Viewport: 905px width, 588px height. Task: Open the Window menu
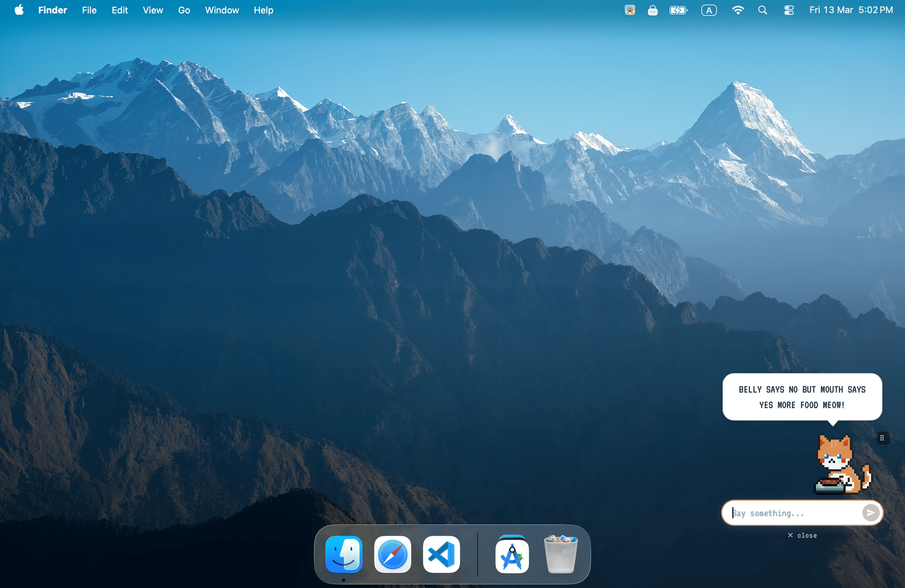point(222,10)
